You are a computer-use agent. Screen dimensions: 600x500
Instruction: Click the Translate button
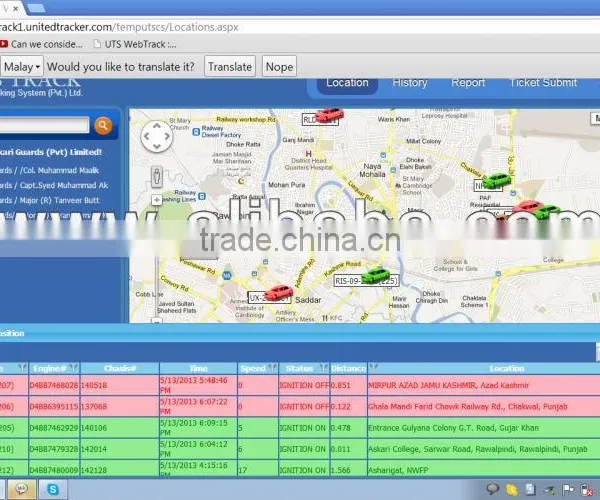click(x=230, y=67)
